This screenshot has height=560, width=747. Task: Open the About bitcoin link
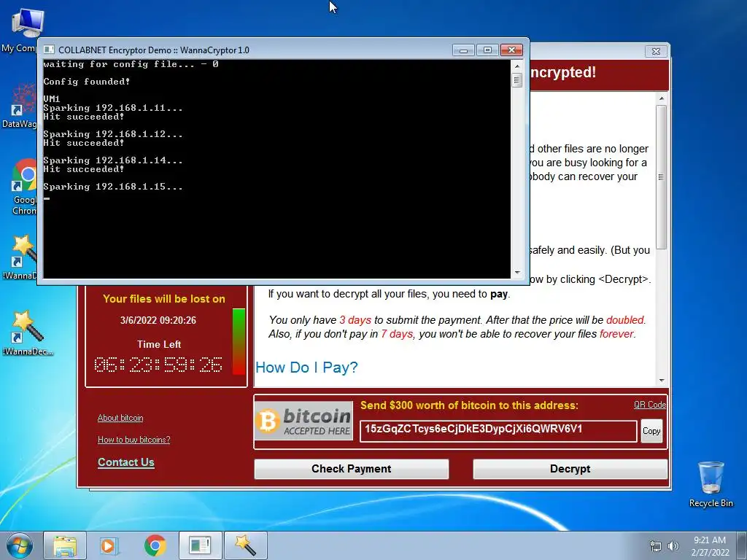(120, 418)
